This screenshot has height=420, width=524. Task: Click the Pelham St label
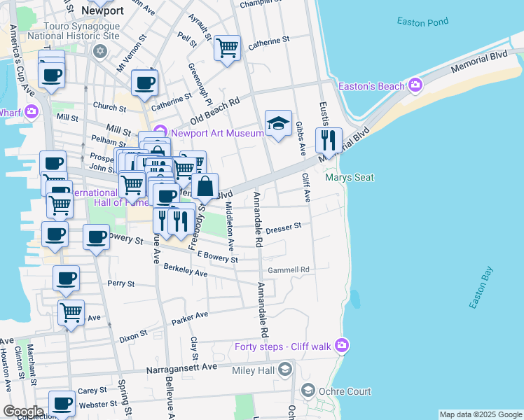(109, 141)
